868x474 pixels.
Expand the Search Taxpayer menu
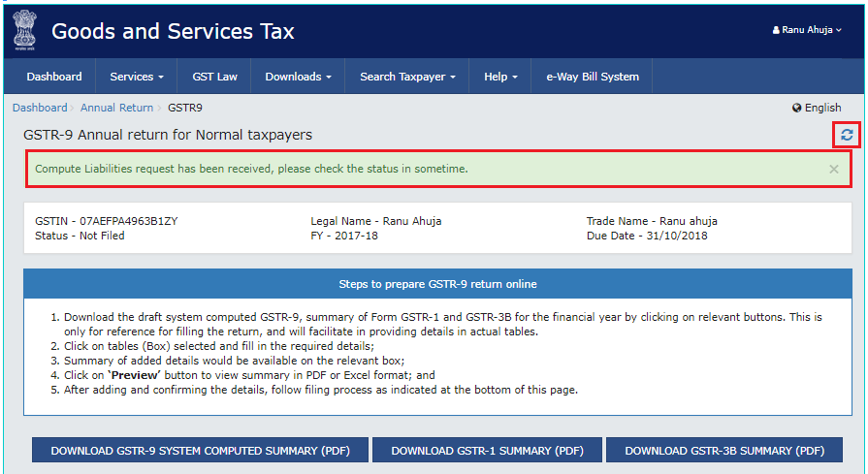pos(407,77)
